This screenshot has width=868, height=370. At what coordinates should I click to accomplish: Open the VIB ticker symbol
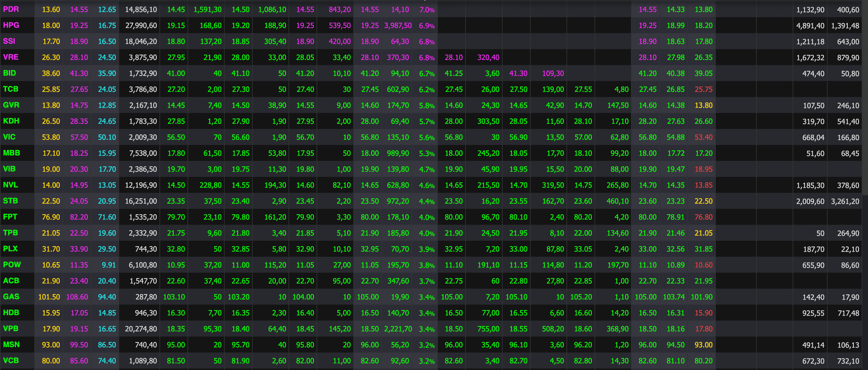[9, 169]
